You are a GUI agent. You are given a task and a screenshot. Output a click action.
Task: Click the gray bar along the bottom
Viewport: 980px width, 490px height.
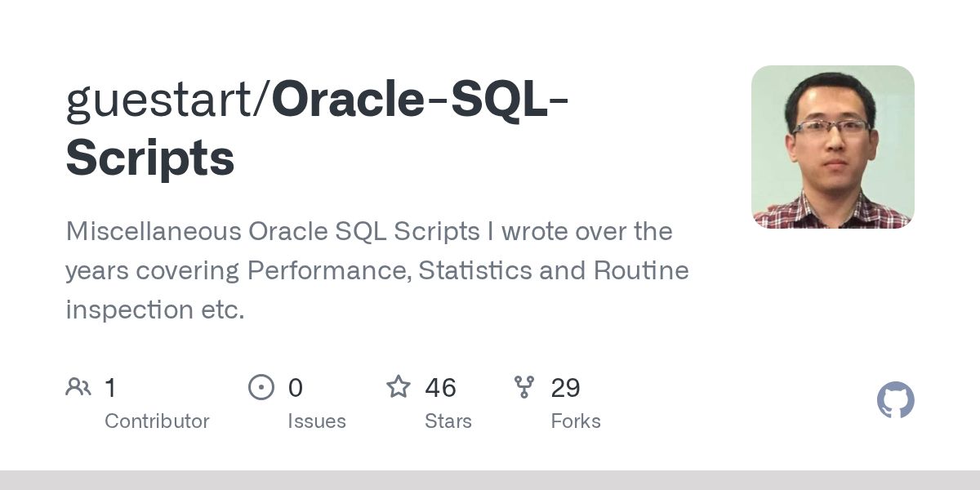tap(490, 480)
